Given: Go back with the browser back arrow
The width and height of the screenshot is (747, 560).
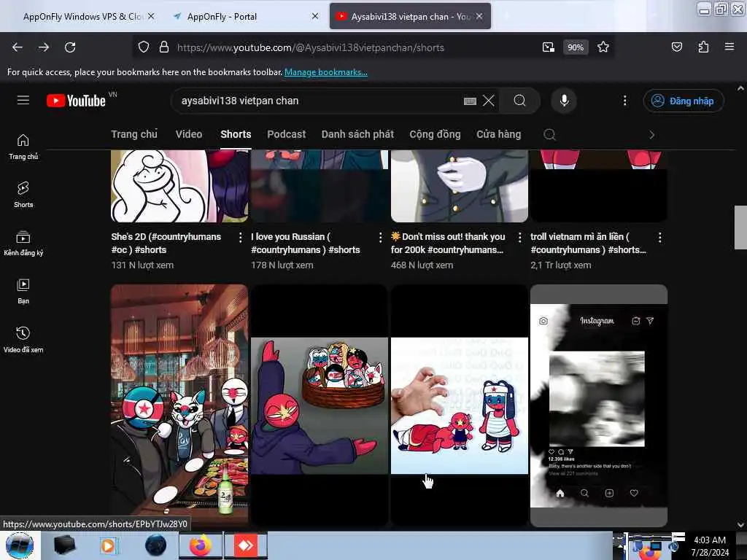Looking at the screenshot, I should (18, 47).
